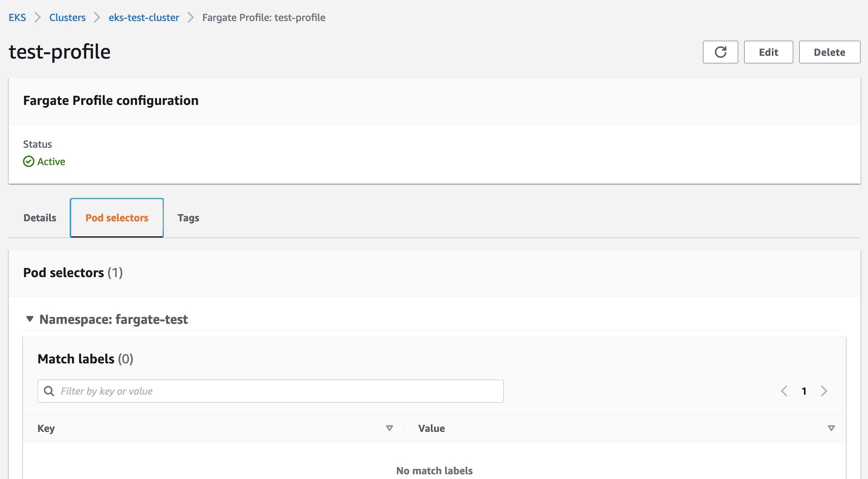868x479 pixels.
Task: Click the green Active status check icon
Action: point(28,162)
